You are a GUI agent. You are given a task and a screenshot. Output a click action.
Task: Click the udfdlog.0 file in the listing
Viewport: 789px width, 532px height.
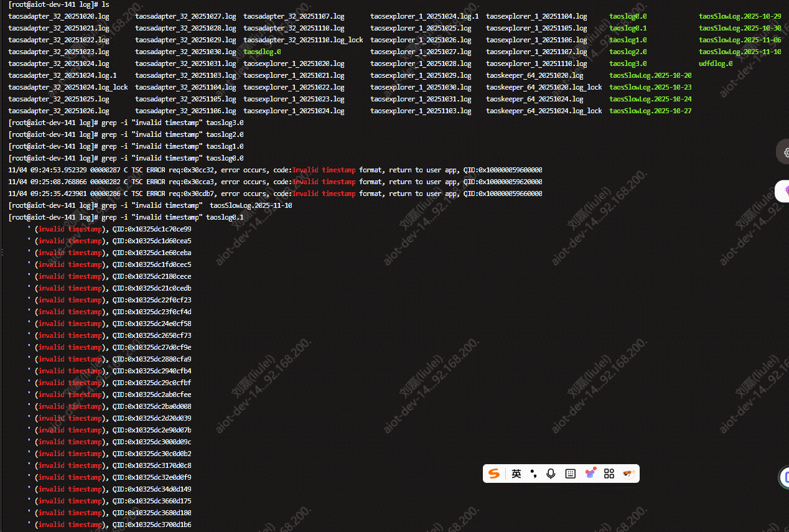[x=716, y=63]
